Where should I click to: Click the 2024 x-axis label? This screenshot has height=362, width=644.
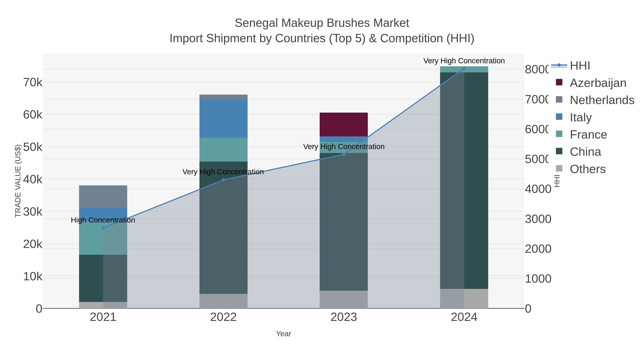pyautogui.click(x=464, y=317)
